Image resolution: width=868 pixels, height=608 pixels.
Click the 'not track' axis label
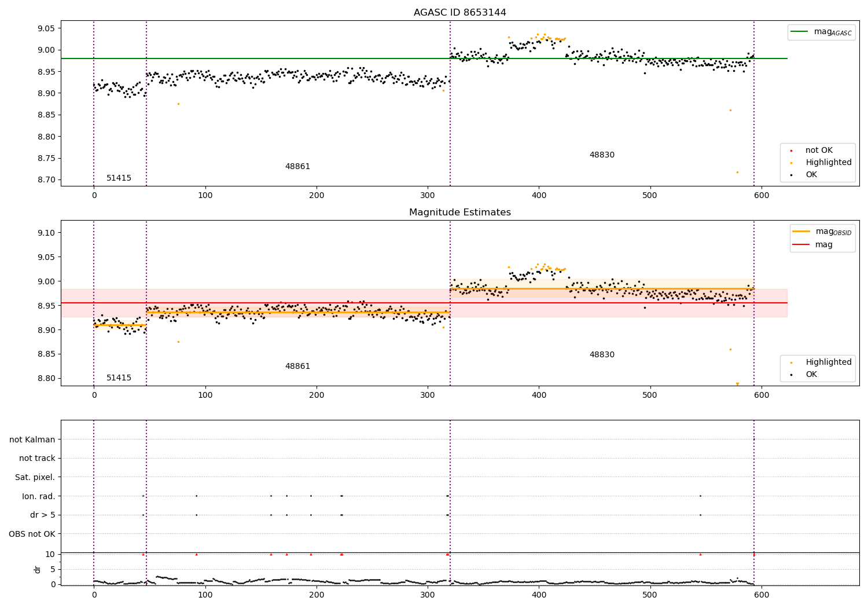[37, 459]
